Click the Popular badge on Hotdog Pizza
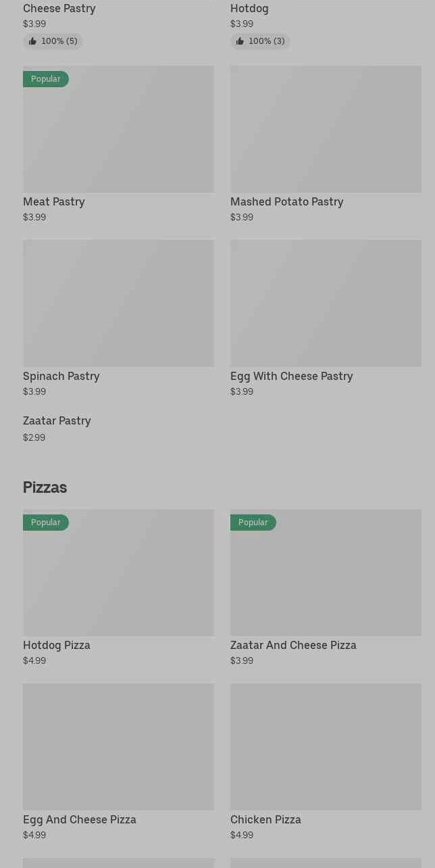This screenshot has width=435, height=868. 46,523
